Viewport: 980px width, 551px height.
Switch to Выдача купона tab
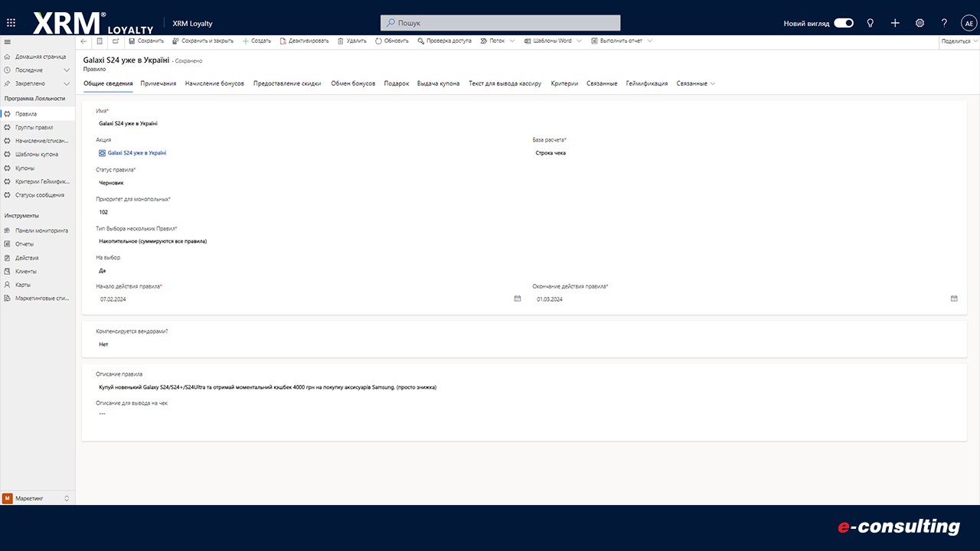pyautogui.click(x=439, y=83)
